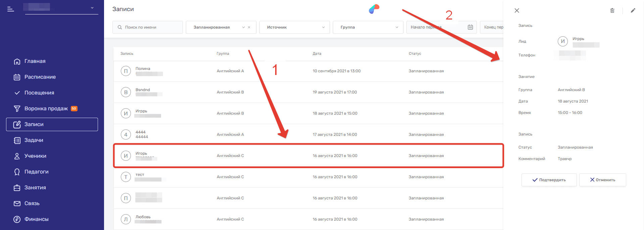Select the Игорь record row
Image resolution: width=644 pixels, height=230 pixels.
click(308, 156)
